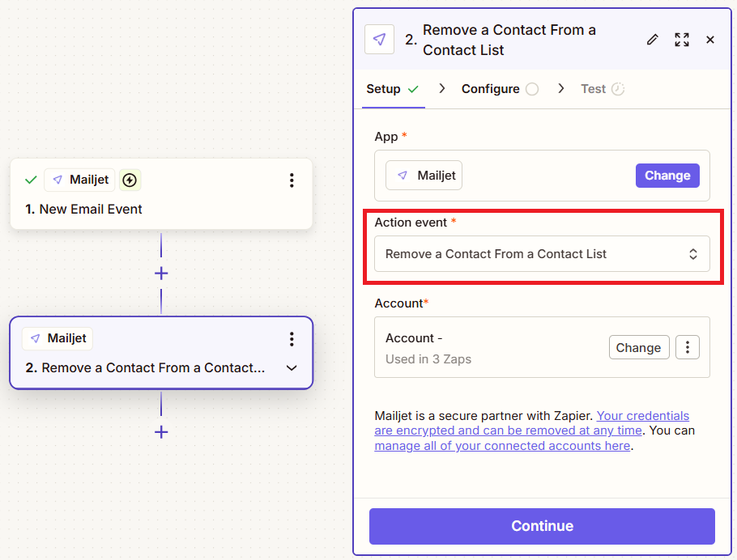Open account options three-dot menu
This screenshot has width=737, height=560.
coord(687,347)
